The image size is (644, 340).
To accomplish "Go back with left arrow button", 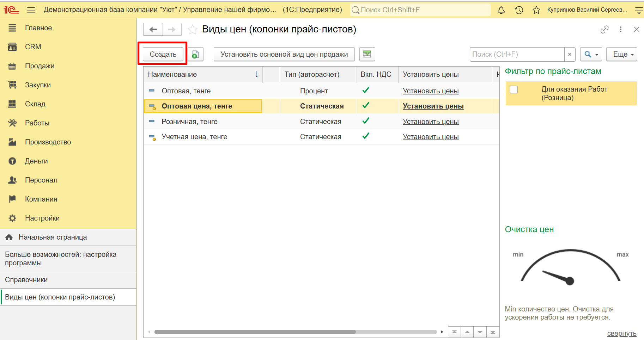I will point(153,29).
